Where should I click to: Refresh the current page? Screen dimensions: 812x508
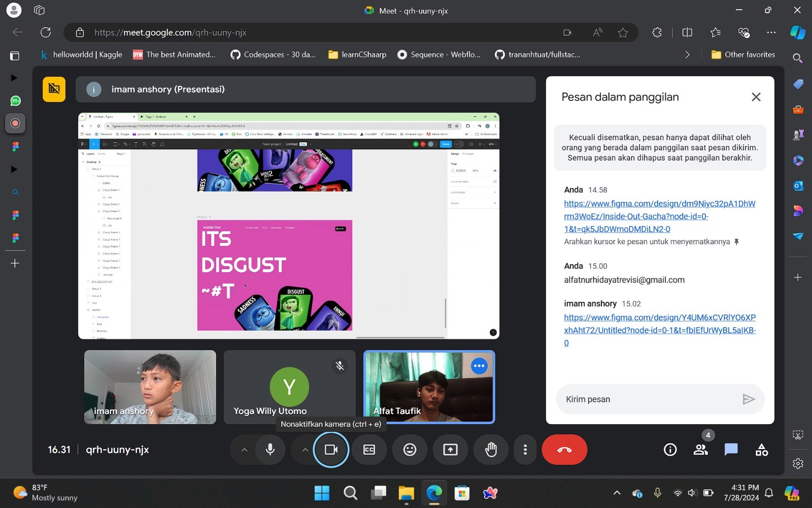click(45, 32)
